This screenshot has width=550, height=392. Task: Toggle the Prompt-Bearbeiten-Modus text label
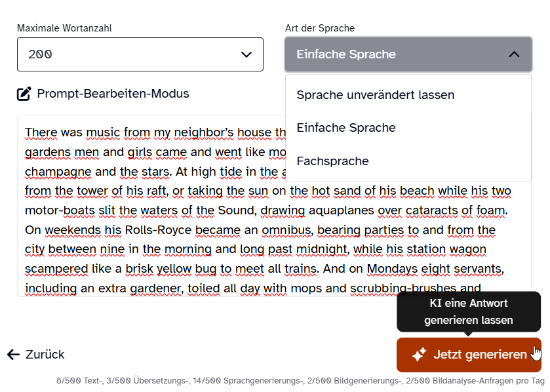click(113, 94)
